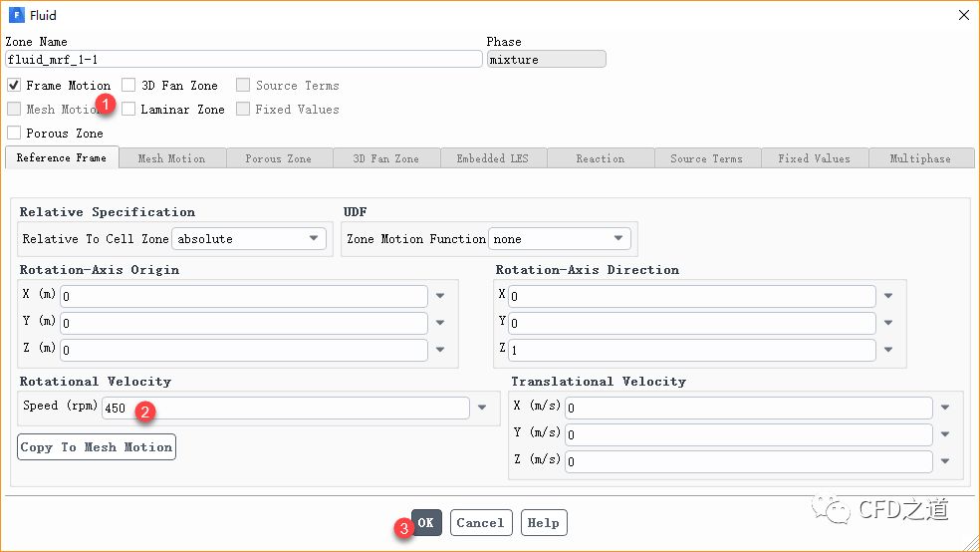Image resolution: width=980 pixels, height=552 pixels.
Task: Close the Fluid dialog window
Action: 963,15
